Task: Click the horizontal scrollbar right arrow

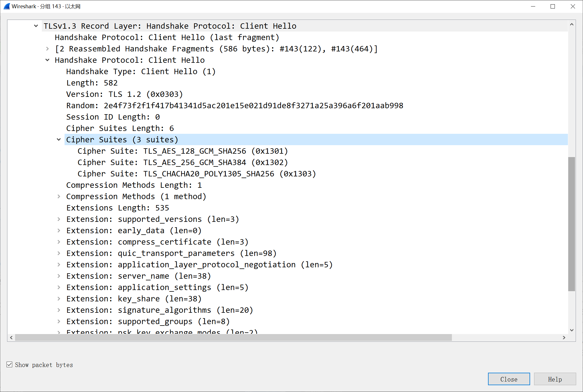Action: [564, 337]
